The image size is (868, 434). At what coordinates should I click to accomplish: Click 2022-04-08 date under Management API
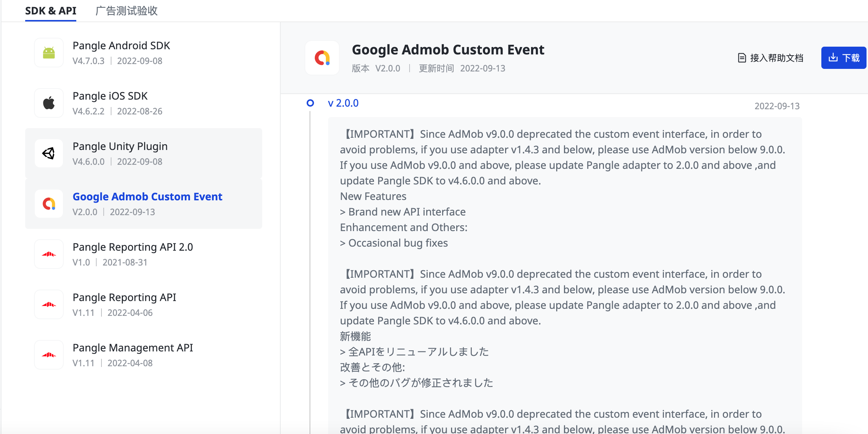pos(130,363)
